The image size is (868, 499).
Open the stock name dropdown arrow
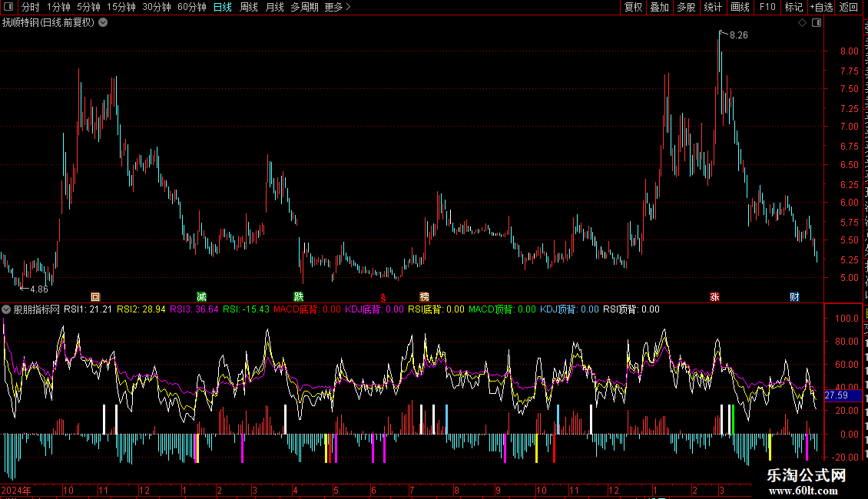pos(103,23)
